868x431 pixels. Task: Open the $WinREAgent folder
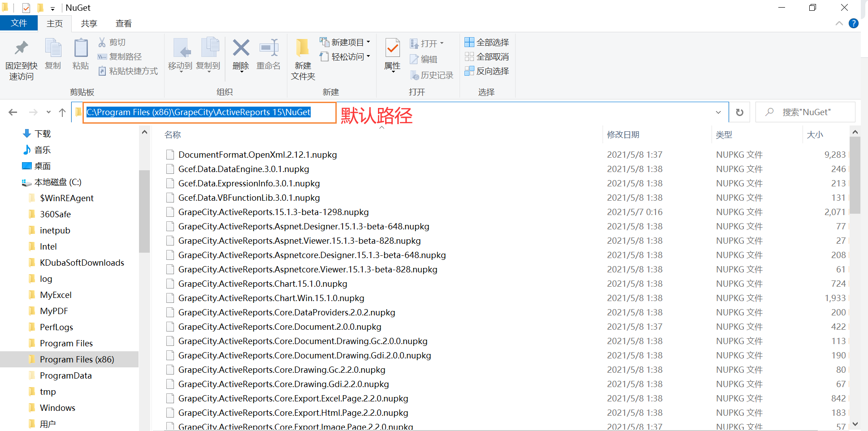[66, 198]
